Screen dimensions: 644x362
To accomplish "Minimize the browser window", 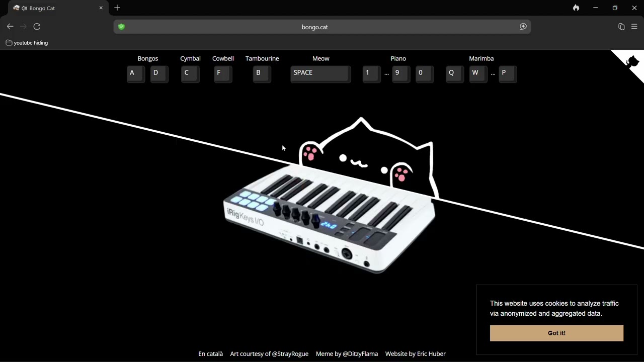I will pyautogui.click(x=596, y=8).
